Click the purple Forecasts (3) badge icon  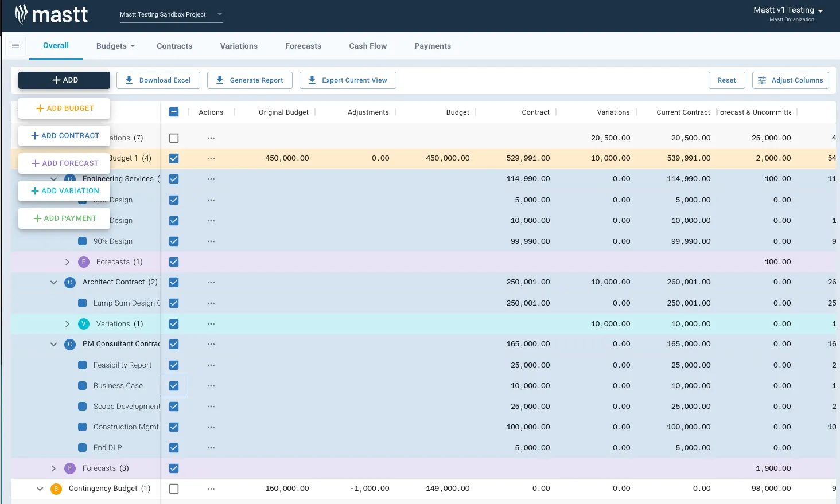tap(70, 468)
